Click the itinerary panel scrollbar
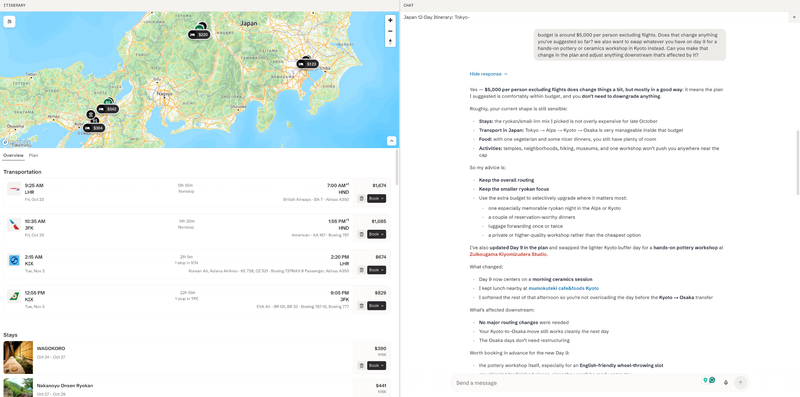The height and width of the screenshot is (397, 800). pyautogui.click(x=397, y=167)
